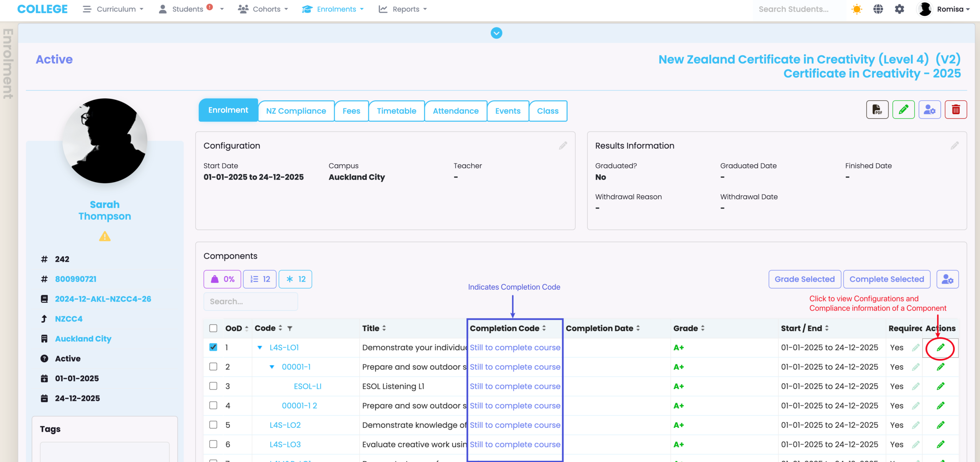Screen dimensions: 980x462
Task: Click the red trash delete enrolment icon
Action: pyautogui.click(x=955, y=110)
